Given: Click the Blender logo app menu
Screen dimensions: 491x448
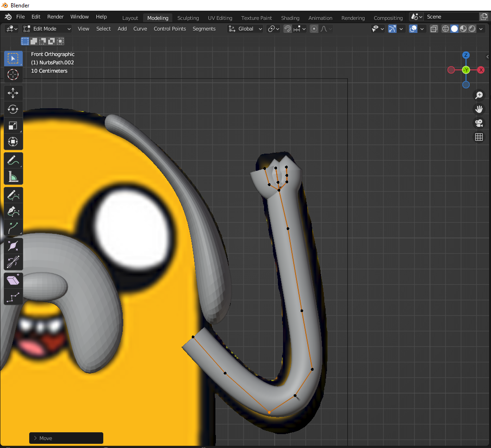Looking at the screenshot, I should pyautogui.click(x=8, y=17).
